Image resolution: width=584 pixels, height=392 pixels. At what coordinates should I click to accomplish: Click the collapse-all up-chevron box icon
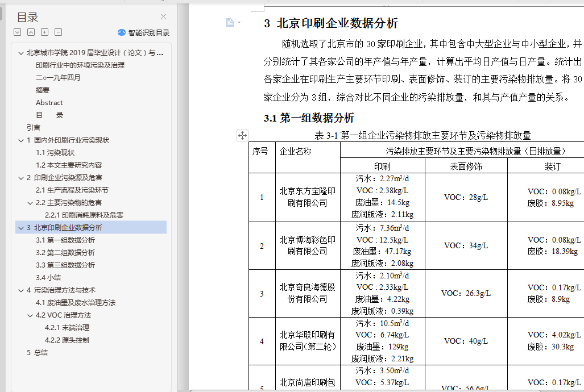(x=31, y=32)
